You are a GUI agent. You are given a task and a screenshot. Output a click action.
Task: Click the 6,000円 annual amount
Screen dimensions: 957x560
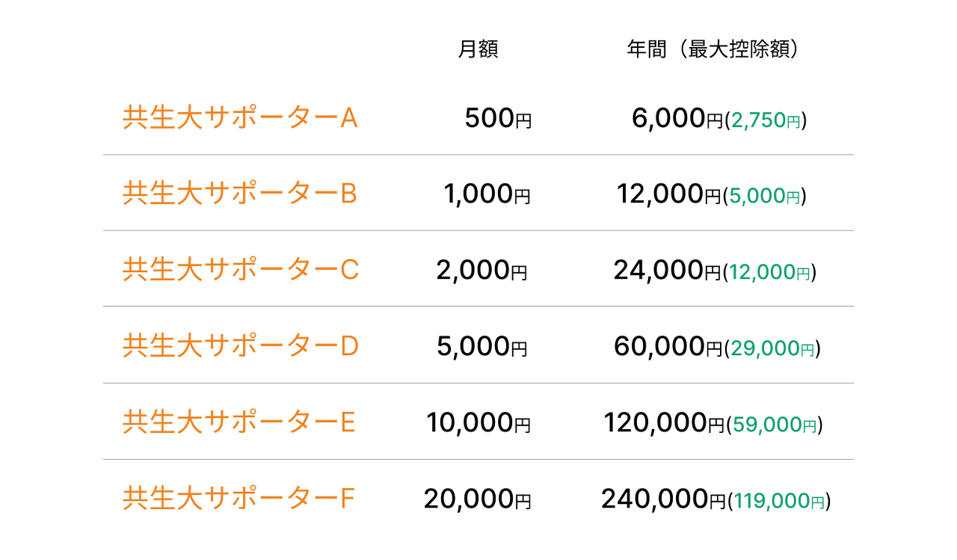tap(678, 118)
